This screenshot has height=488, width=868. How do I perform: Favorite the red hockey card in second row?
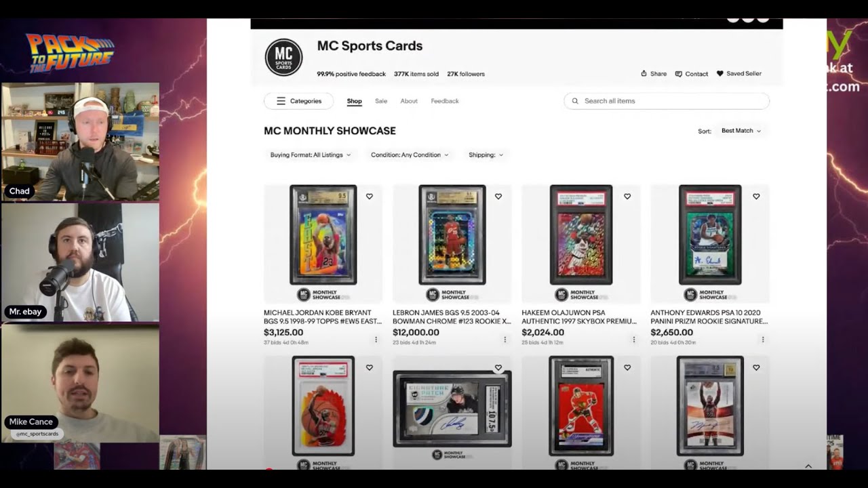coord(627,367)
